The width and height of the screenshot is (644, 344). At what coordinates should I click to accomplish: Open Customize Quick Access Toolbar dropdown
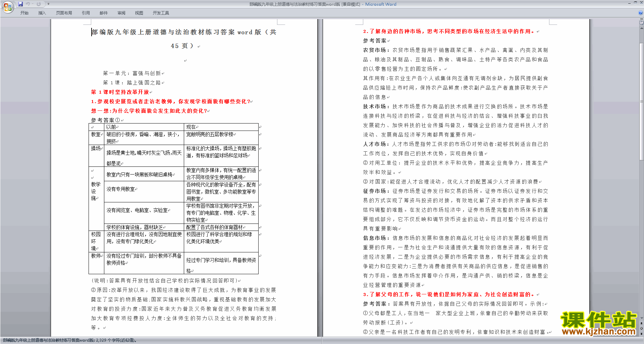(x=48, y=4)
